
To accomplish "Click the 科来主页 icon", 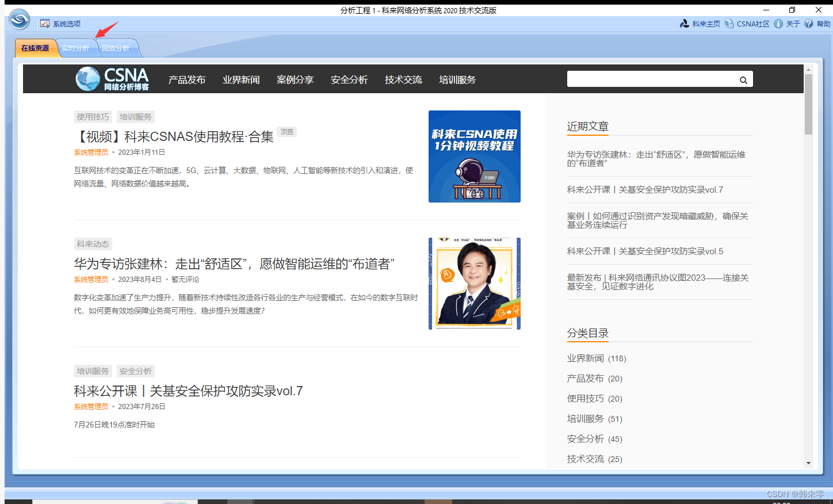I will 685,24.
